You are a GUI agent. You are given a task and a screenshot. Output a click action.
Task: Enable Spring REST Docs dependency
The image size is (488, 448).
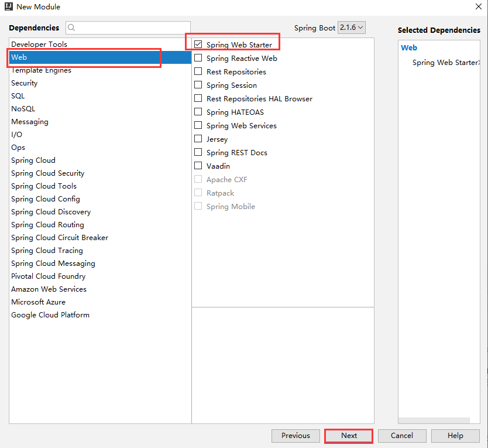198,152
